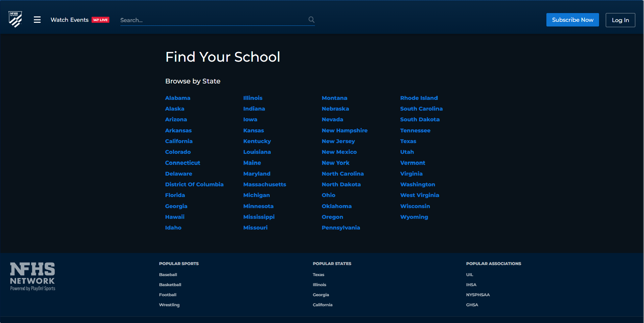Open the hamburger navigation menu
Image resolution: width=644 pixels, height=323 pixels.
[37, 20]
